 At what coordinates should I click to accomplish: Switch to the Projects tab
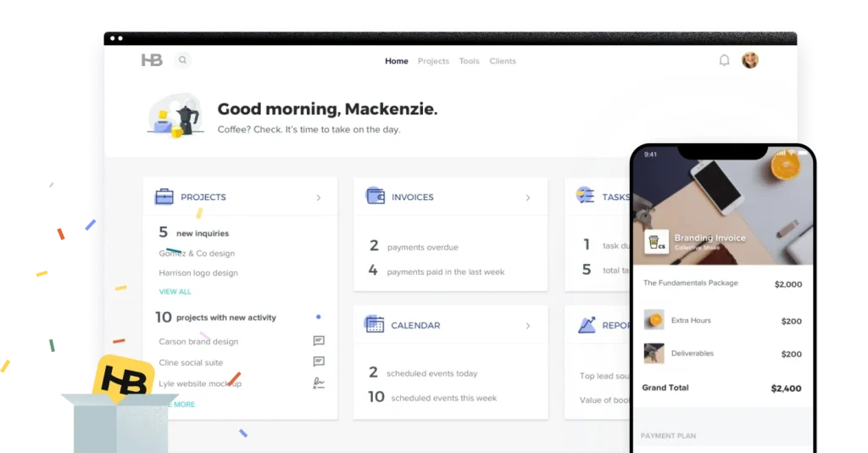(x=433, y=61)
